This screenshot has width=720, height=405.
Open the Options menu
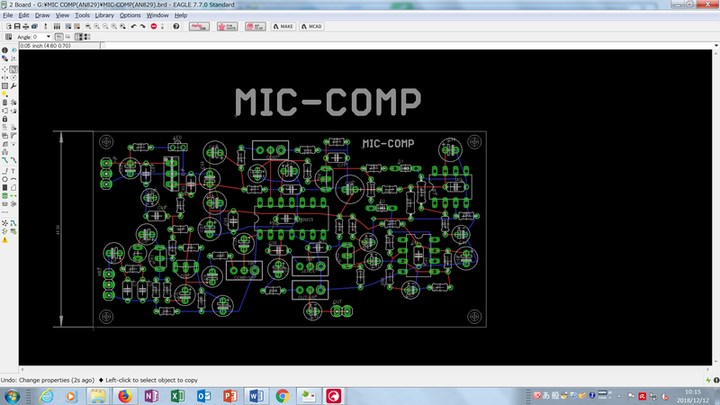[x=130, y=16]
